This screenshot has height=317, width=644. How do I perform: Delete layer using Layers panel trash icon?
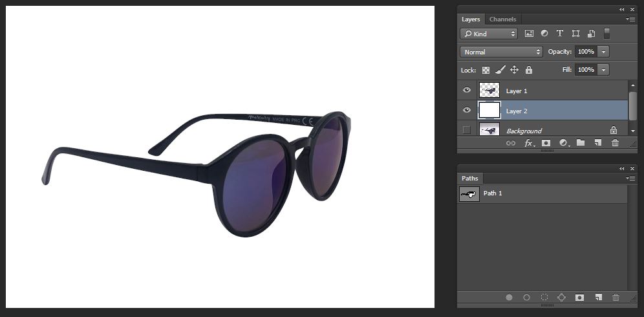tap(615, 143)
